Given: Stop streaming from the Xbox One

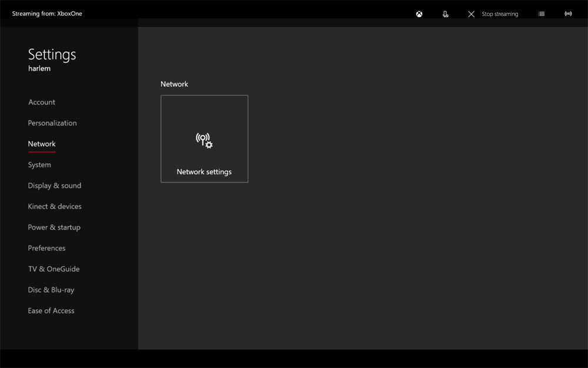Looking at the screenshot, I should [499, 14].
